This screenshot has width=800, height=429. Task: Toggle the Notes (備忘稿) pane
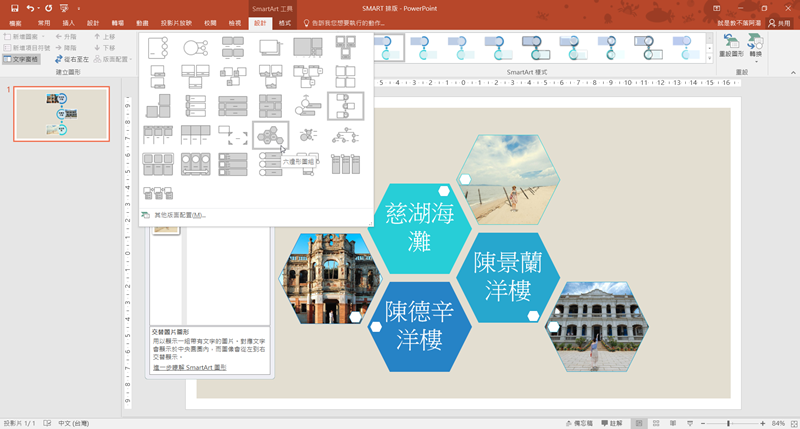(x=582, y=423)
